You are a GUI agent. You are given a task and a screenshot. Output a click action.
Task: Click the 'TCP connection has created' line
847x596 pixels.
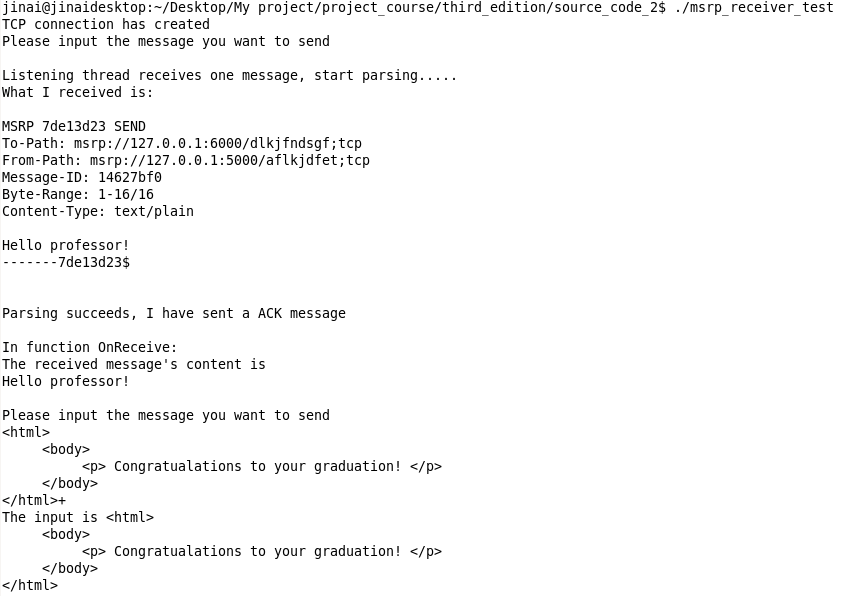click(106, 24)
